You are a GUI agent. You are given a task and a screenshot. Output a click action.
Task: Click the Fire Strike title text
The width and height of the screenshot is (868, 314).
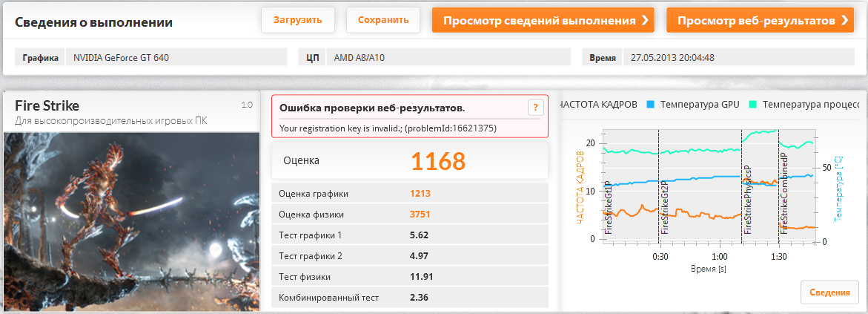[x=47, y=105]
